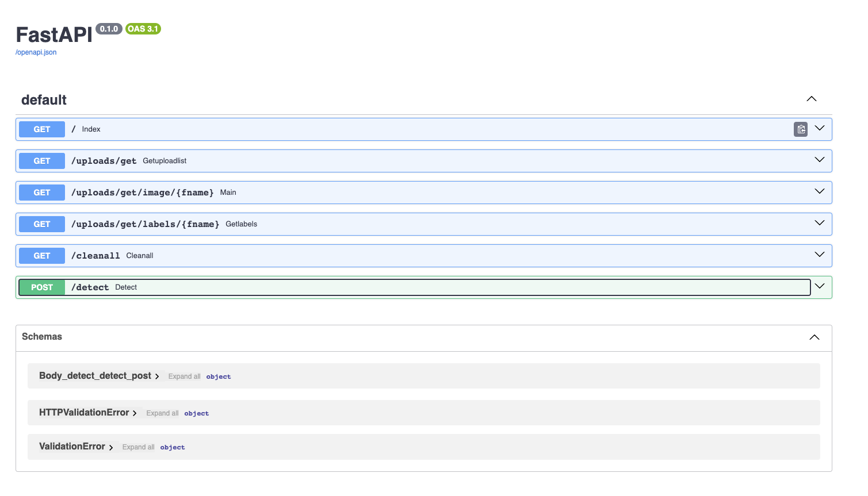Expand the /cleanall Cleanall chevron

click(820, 255)
